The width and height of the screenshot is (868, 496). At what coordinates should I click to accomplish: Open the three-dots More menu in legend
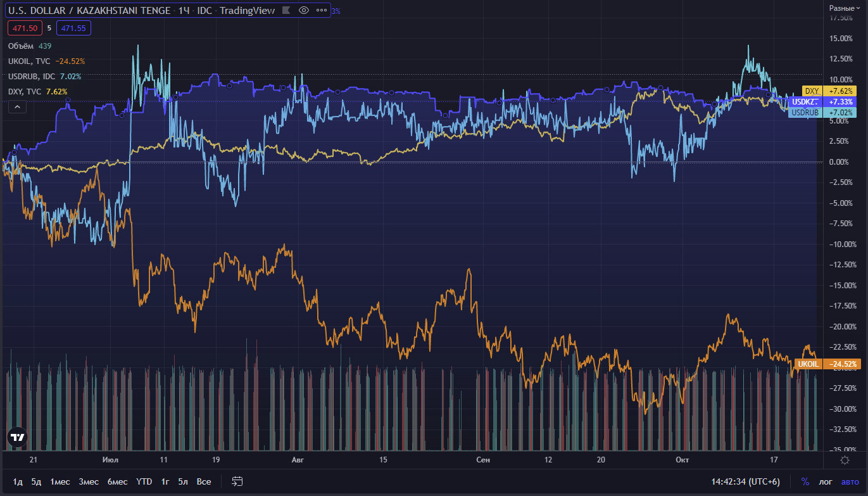[x=321, y=10]
